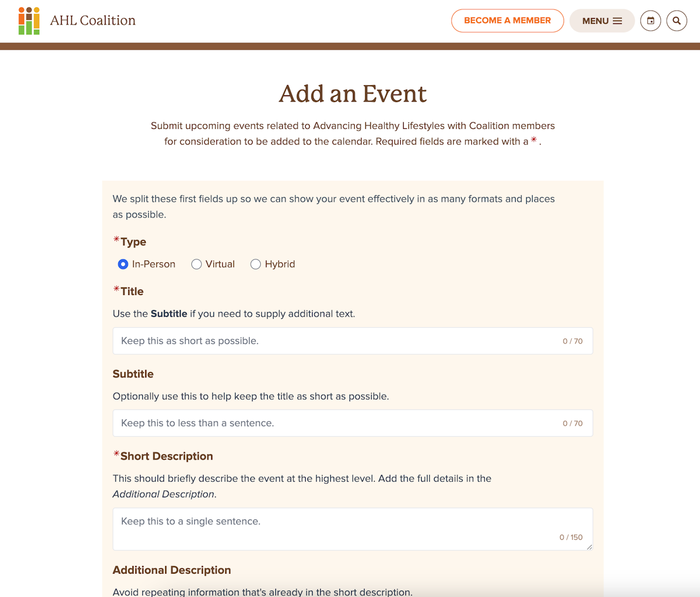Image resolution: width=700 pixels, height=597 pixels.
Task: Click the BECOME A MEMBER button
Action: [x=508, y=20]
